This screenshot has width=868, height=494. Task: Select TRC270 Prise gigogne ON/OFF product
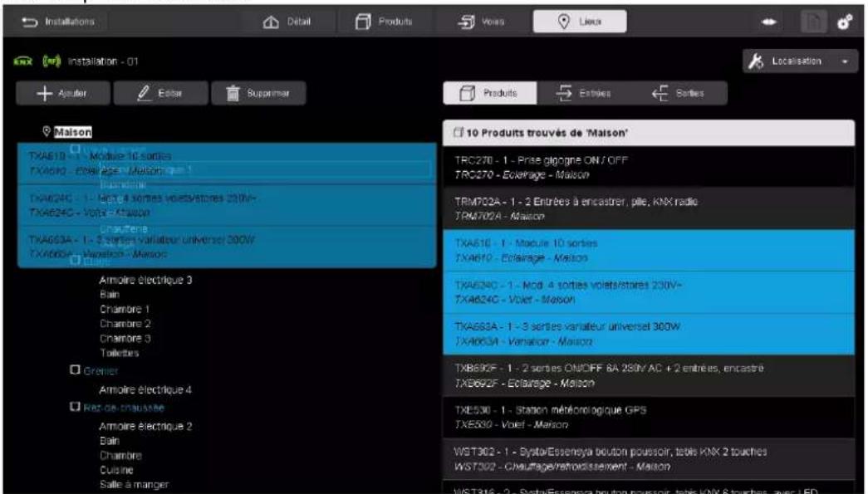(x=649, y=167)
